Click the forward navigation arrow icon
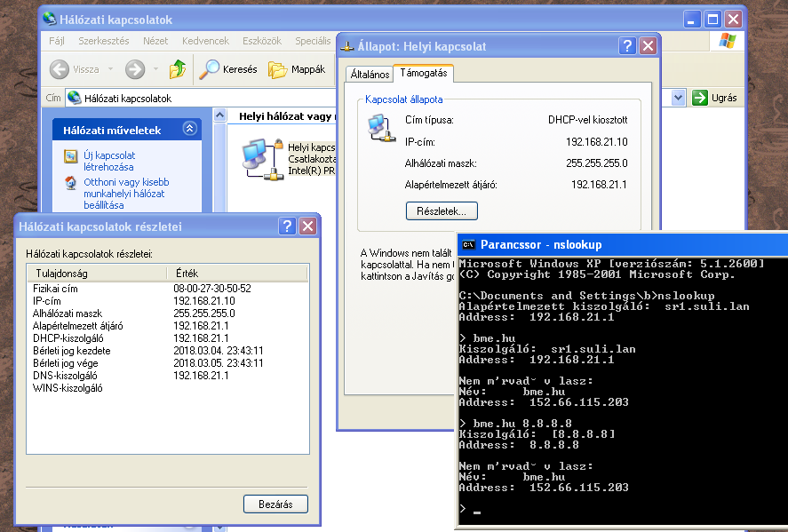The image size is (788, 532). (135, 69)
